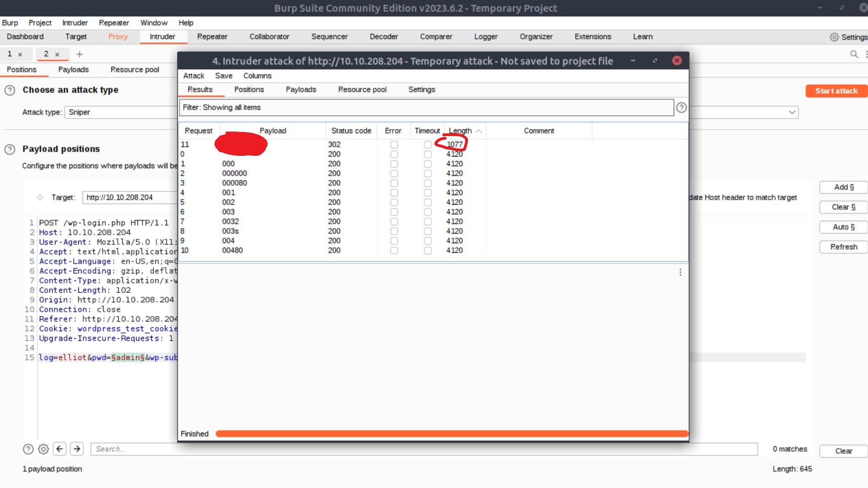868x488 pixels.
Task: Click the filter help question-mark icon
Action: pos(681,108)
